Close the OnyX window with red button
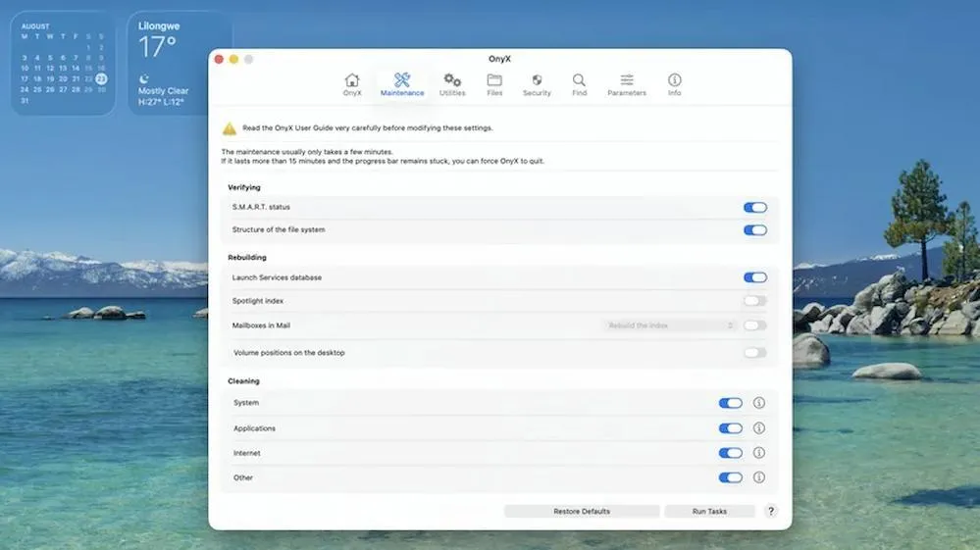This screenshot has height=550, width=980. click(x=219, y=59)
